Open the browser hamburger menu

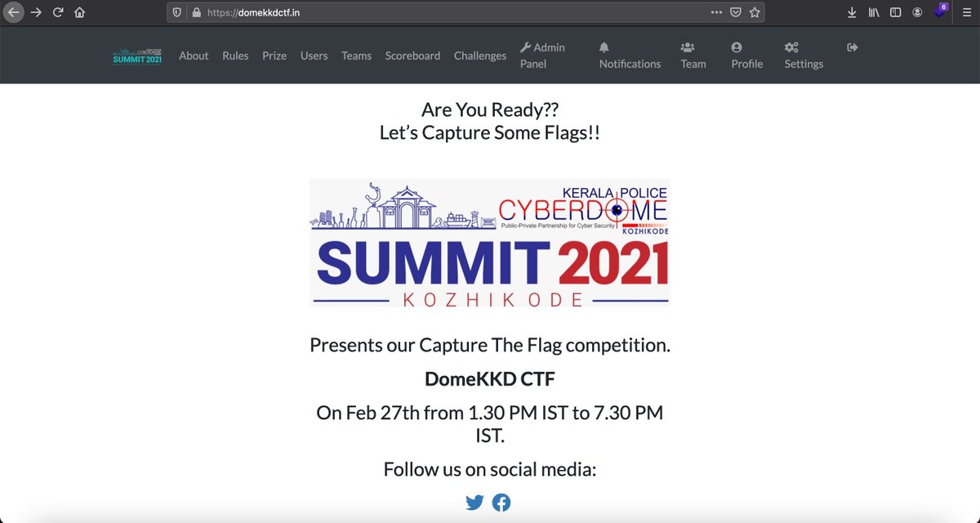(x=965, y=12)
